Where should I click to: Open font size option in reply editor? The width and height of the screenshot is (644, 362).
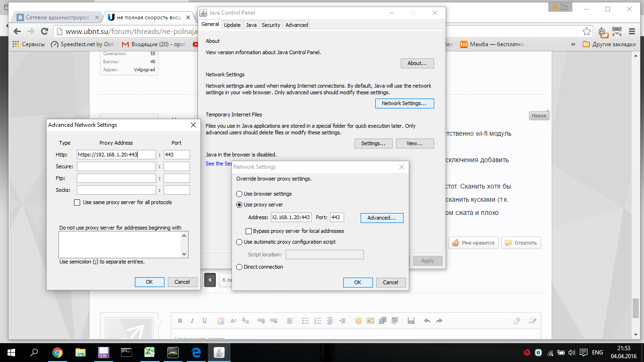pos(233,321)
